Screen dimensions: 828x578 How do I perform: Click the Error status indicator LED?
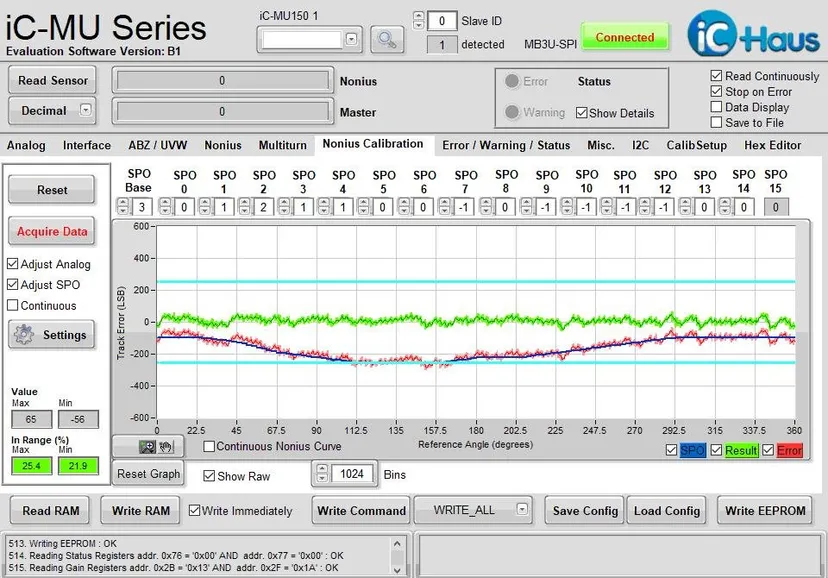pos(512,81)
